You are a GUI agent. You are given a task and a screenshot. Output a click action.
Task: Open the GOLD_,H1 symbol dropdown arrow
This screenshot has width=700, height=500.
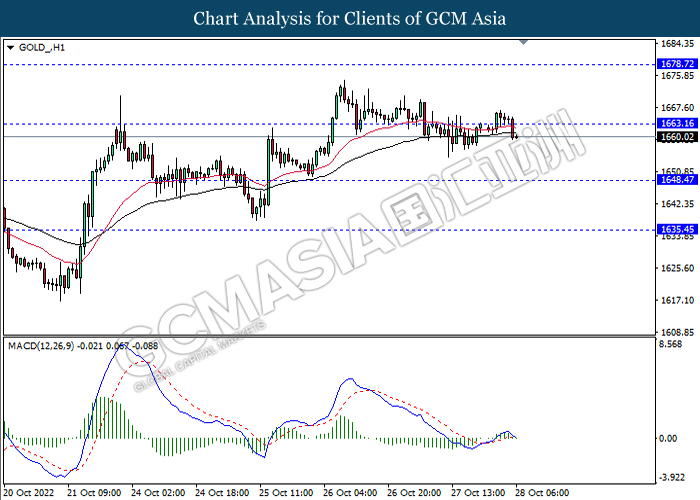point(11,48)
